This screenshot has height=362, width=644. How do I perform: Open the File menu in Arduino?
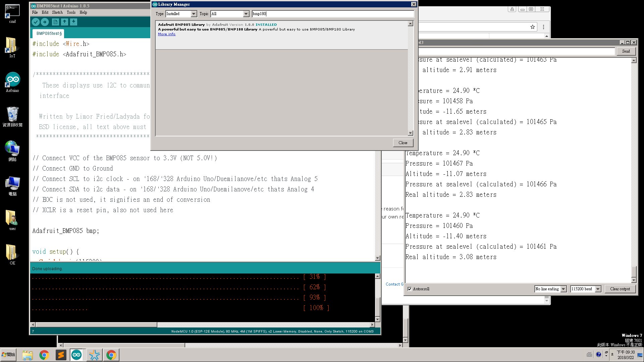[35, 12]
